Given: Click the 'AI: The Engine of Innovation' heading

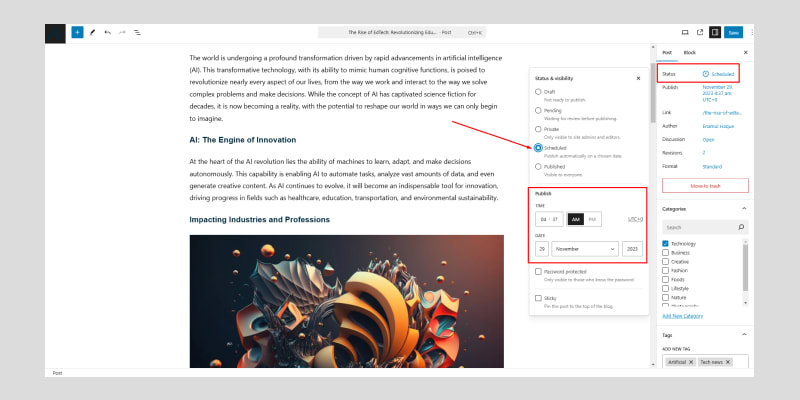Looking at the screenshot, I should coord(242,140).
